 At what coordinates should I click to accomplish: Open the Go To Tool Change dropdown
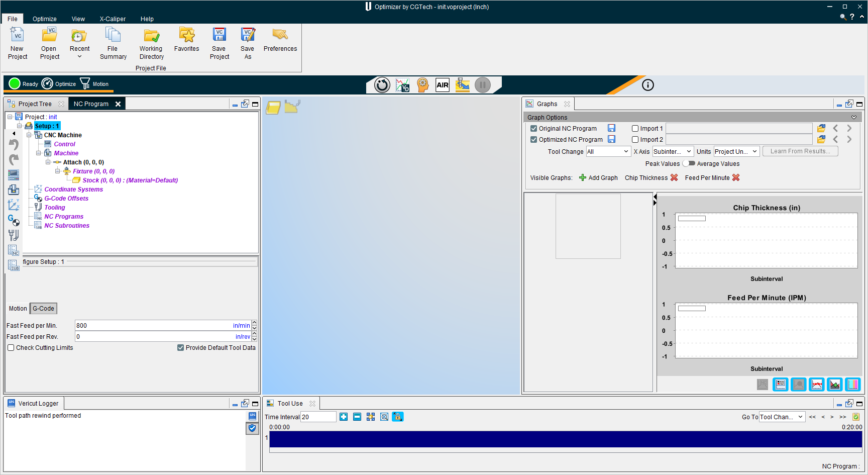pyautogui.click(x=782, y=417)
